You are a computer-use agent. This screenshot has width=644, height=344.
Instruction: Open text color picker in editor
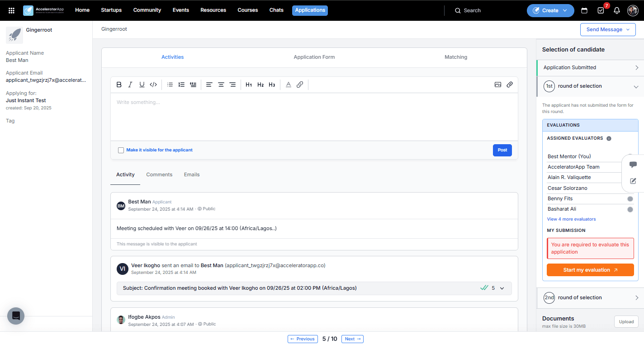(289, 85)
